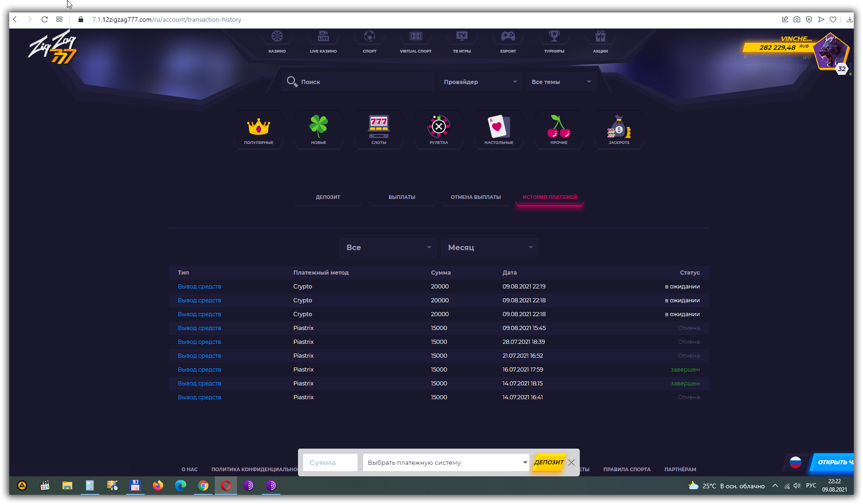Click завершен status for 14.07.2021 18:15
The height and width of the screenshot is (504, 863).
click(685, 384)
